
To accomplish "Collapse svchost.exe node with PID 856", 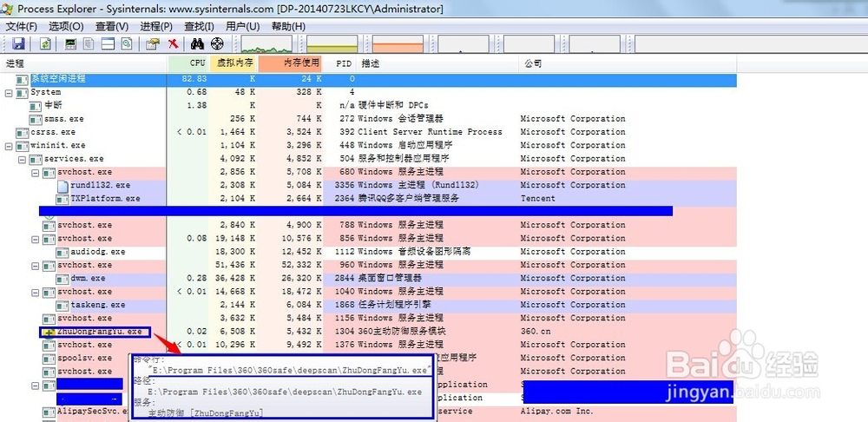I will 36,240.
